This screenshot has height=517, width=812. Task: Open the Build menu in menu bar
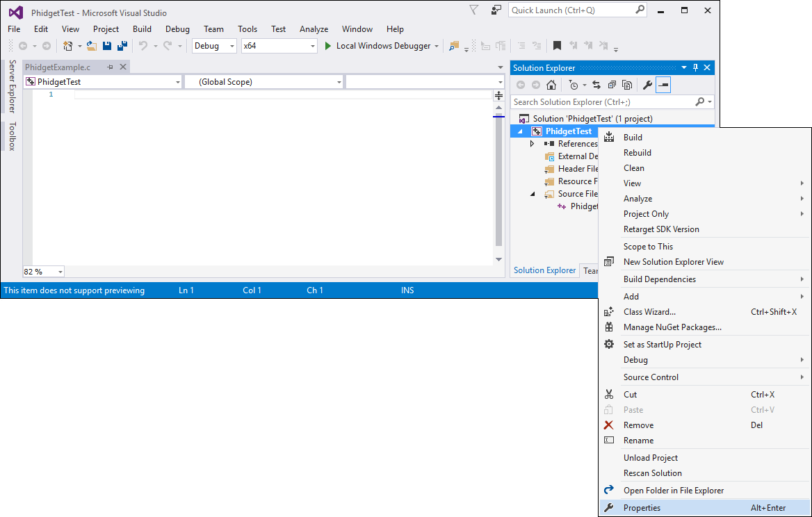[142, 29]
